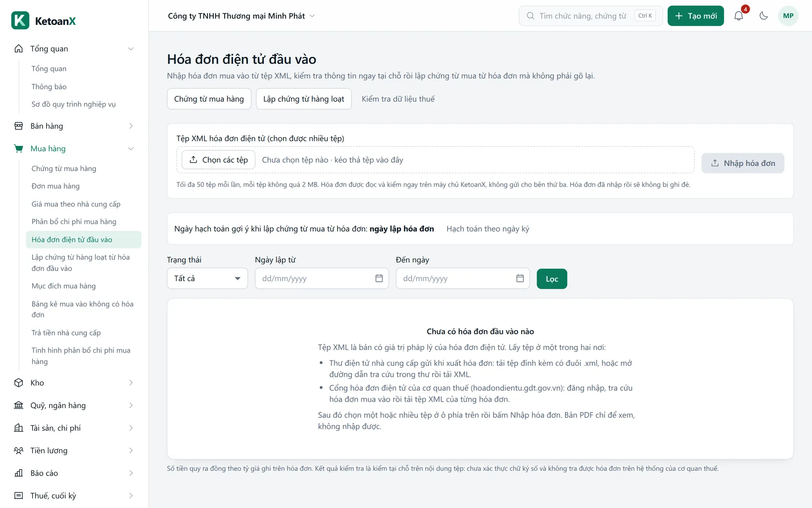Click the Kiểm tra dữ liệu thuế link
This screenshot has width=812, height=508.
pyautogui.click(x=398, y=99)
